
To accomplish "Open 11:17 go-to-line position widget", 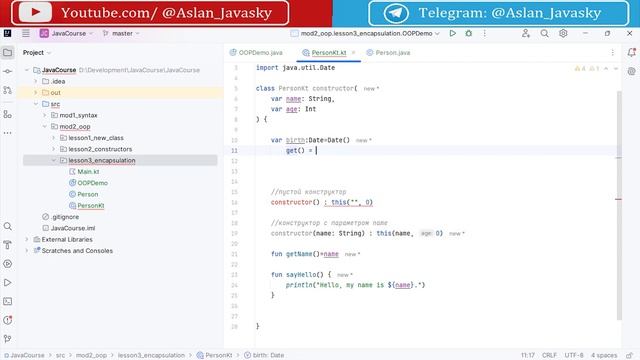I will pos(528,356).
